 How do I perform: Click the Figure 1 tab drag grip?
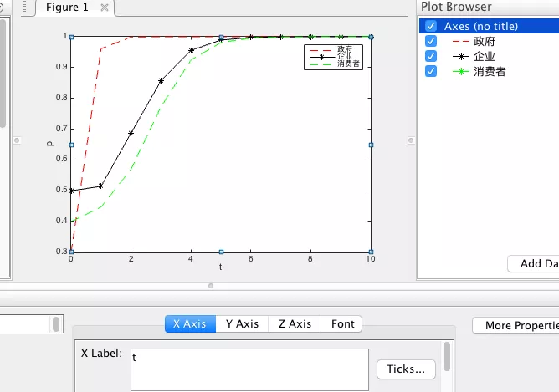coord(24,7)
